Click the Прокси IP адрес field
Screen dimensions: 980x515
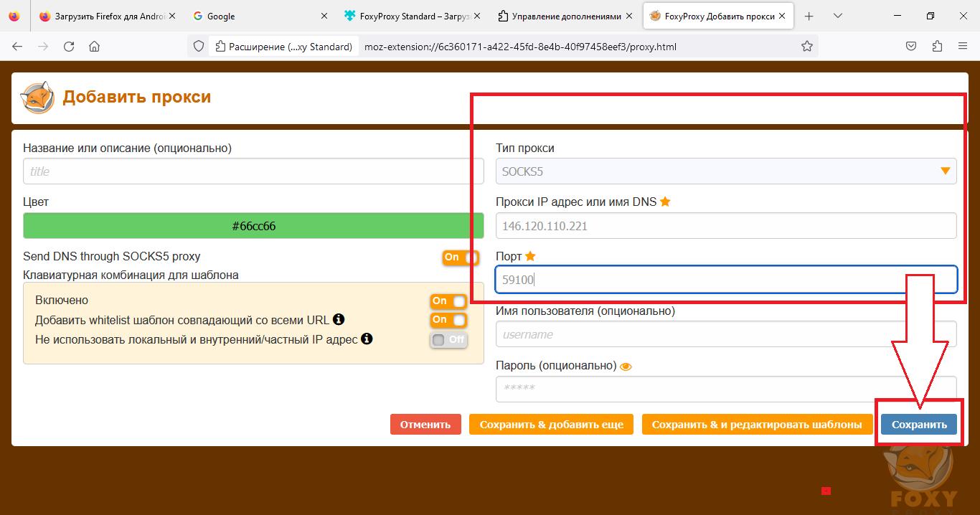(x=726, y=225)
